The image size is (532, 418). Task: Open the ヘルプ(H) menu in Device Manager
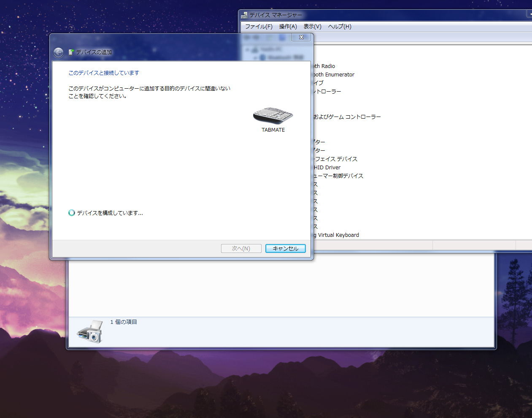[340, 26]
